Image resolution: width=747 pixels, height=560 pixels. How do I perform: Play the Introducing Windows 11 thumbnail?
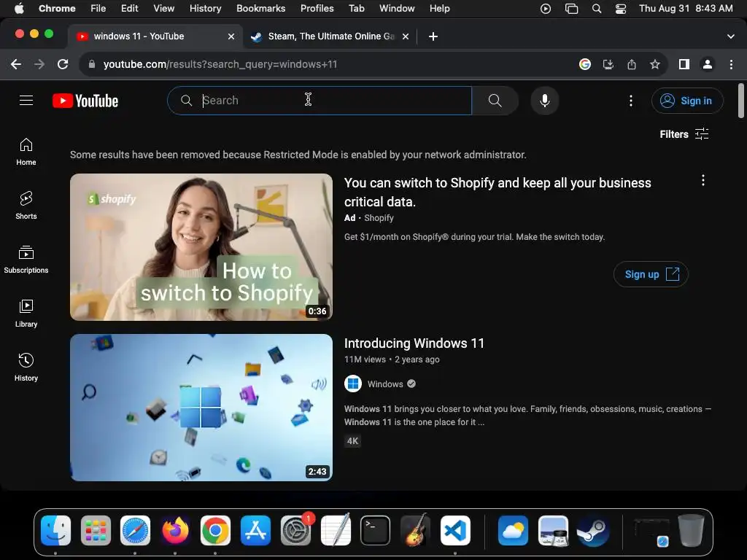201,407
